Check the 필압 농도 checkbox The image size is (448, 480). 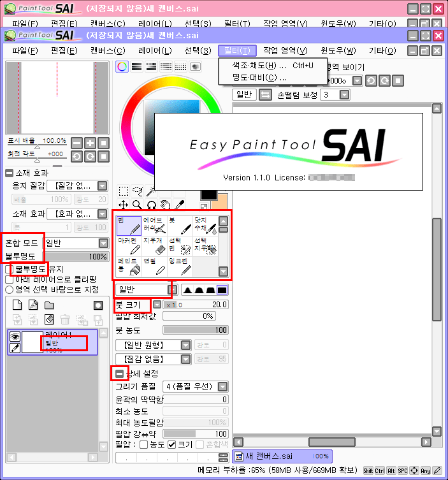[x=143, y=445]
